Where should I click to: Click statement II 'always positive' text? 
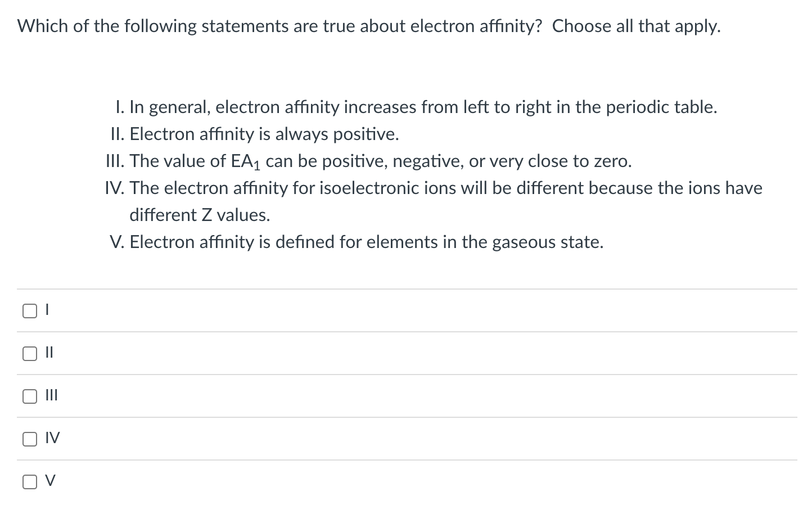click(255, 134)
